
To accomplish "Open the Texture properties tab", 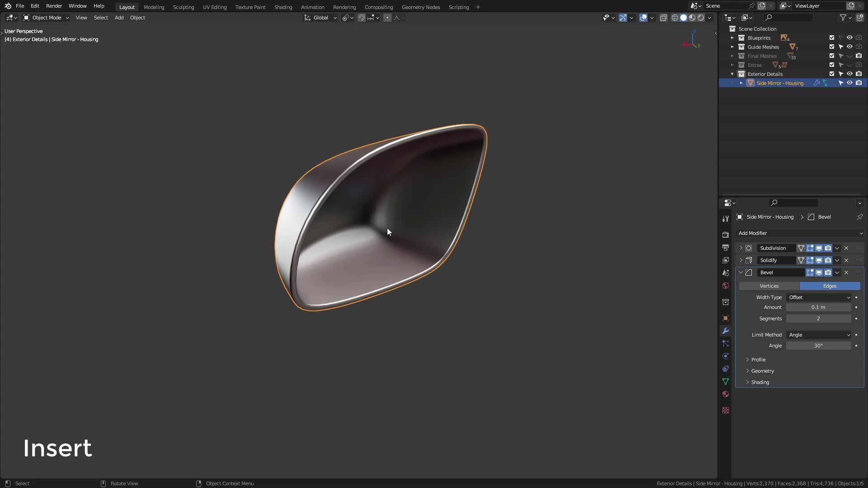I will click(726, 410).
